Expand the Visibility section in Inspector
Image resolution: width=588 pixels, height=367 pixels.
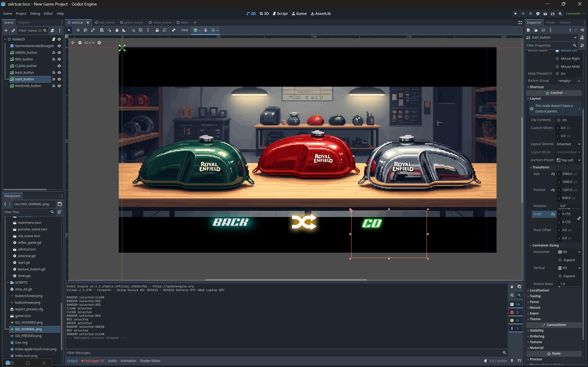[x=536, y=330]
